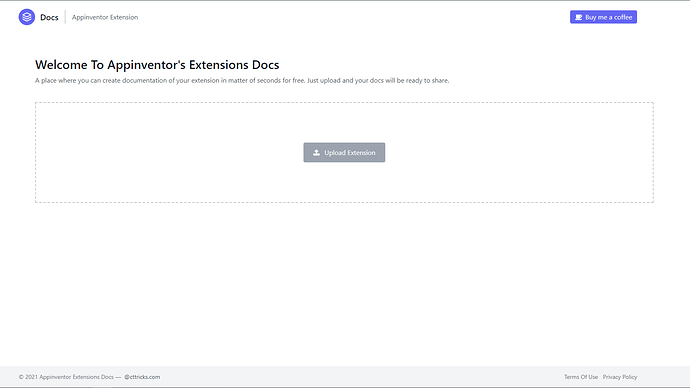Click the vertical divider beside Docs
Image resolution: width=690 pixels, height=388 pixels.
65,17
